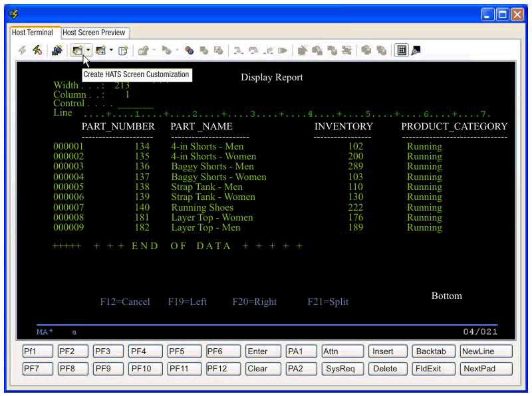Click the gray lightning bolt Connect icon
The height and width of the screenshot is (396, 532).
[23, 50]
